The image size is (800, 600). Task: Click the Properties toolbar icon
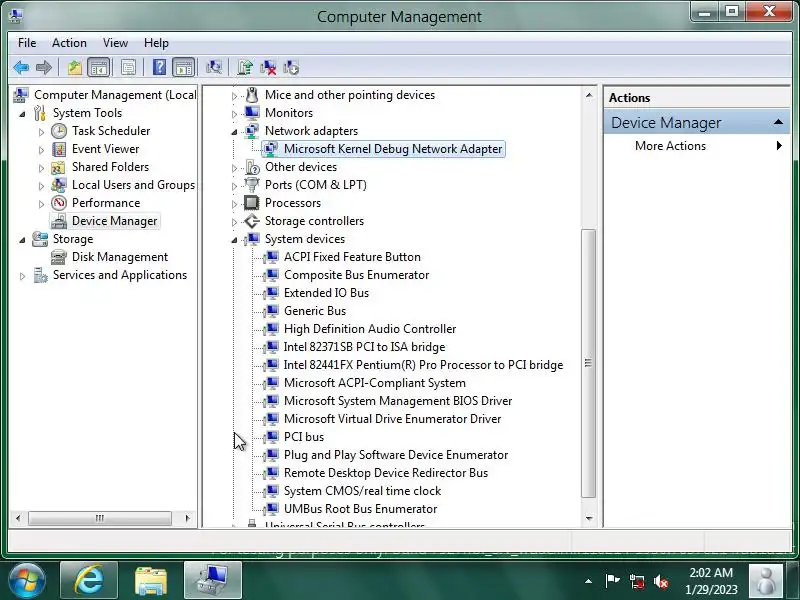tap(129, 67)
